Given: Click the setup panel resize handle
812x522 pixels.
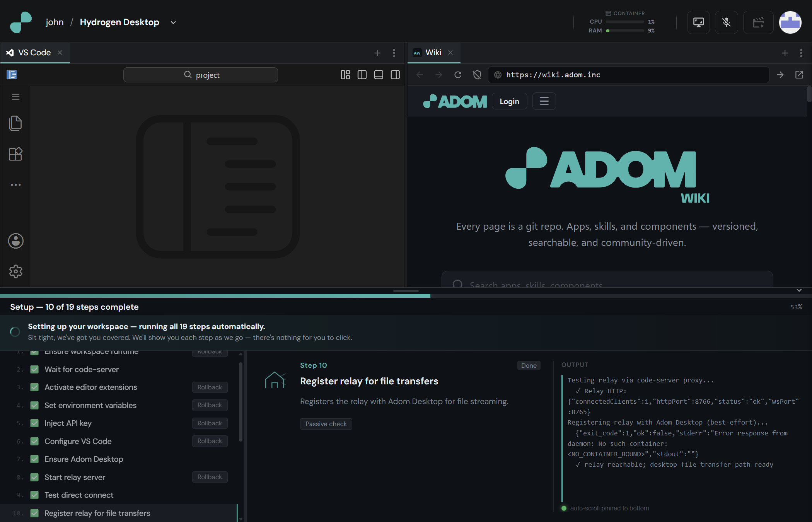Looking at the screenshot, I should pyautogui.click(x=406, y=291).
